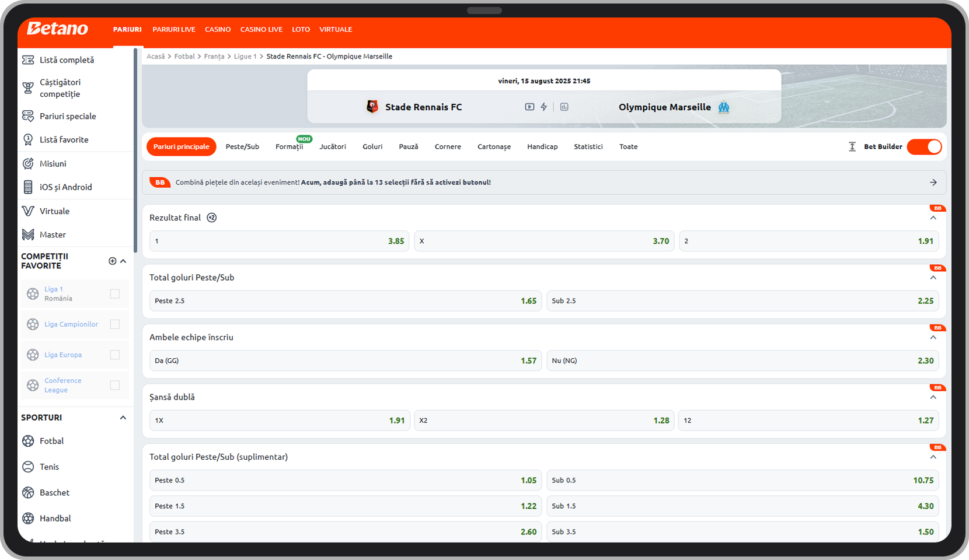Open Virtuale icon in sidebar
969x560 pixels.
click(x=28, y=211)
